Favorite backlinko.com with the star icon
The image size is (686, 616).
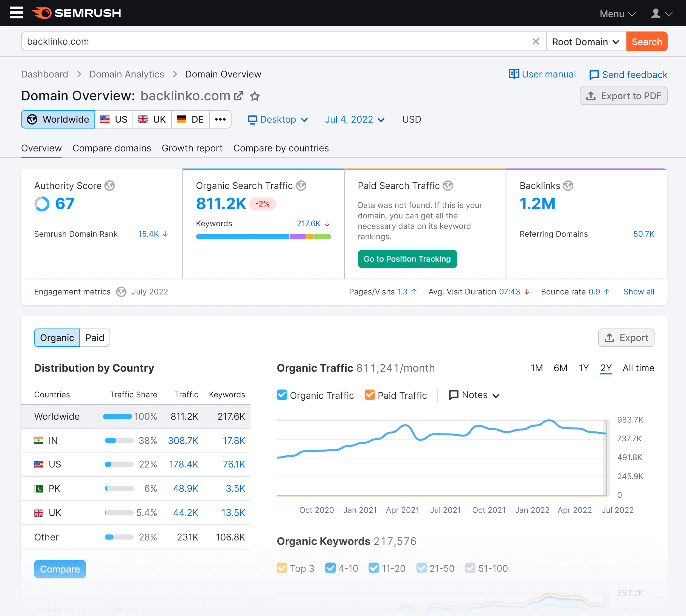click(254, 97)
